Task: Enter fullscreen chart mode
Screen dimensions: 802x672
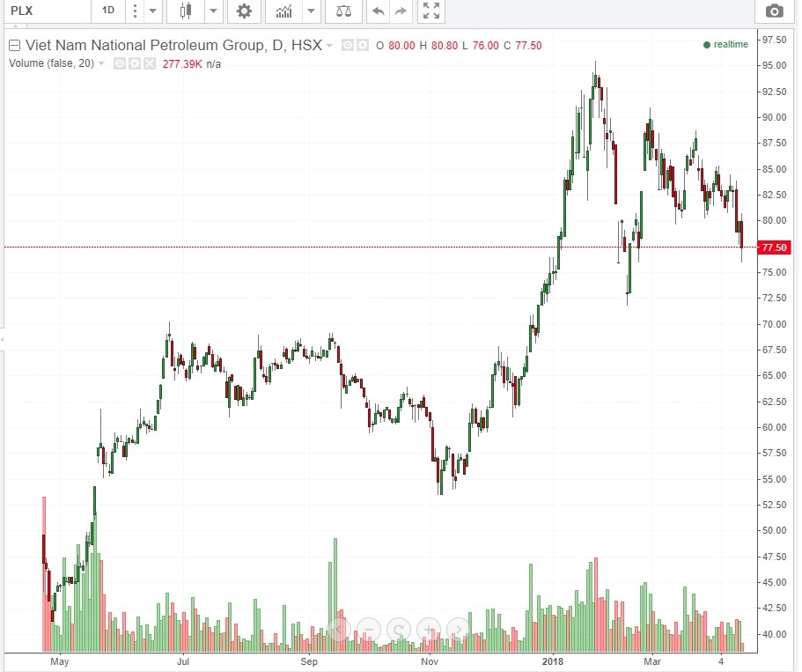Action: click(430, 11)
